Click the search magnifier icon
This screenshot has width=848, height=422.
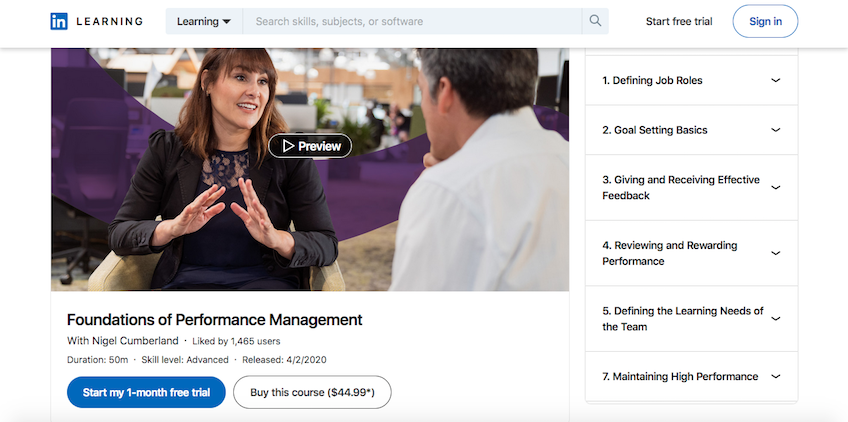595,21
